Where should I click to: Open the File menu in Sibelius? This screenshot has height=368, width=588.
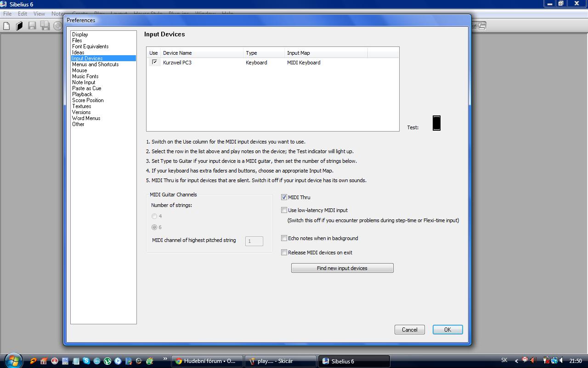pos(7,14)
